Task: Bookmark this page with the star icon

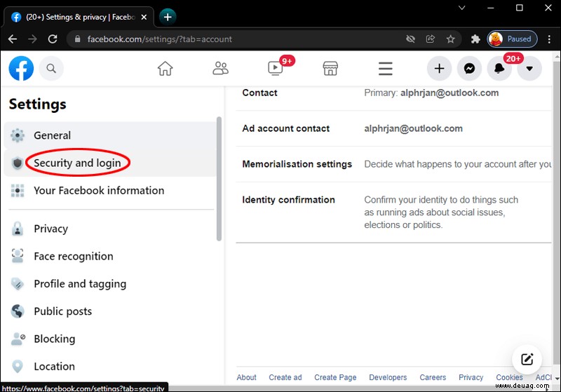Action: pyautogui.click(x=450, y=39)
